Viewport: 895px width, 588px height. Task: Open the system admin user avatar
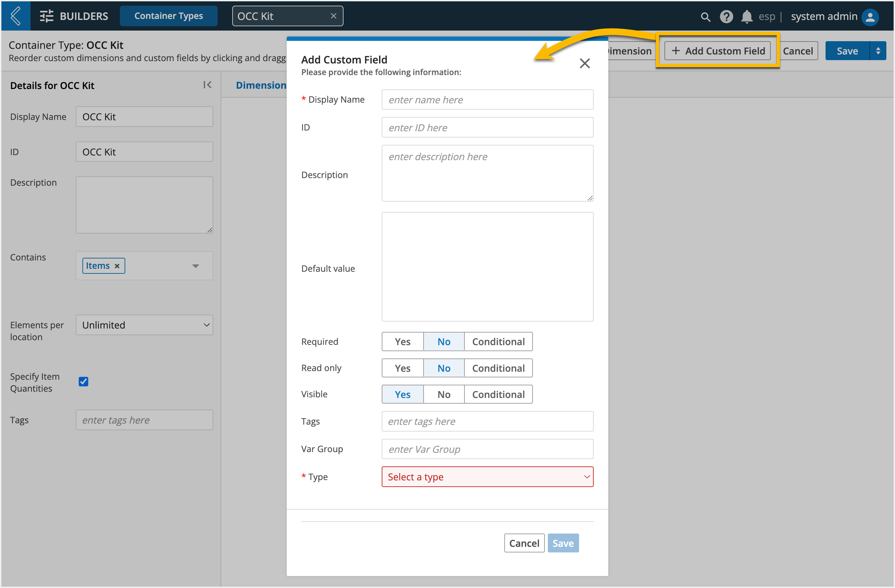[870, 17]
